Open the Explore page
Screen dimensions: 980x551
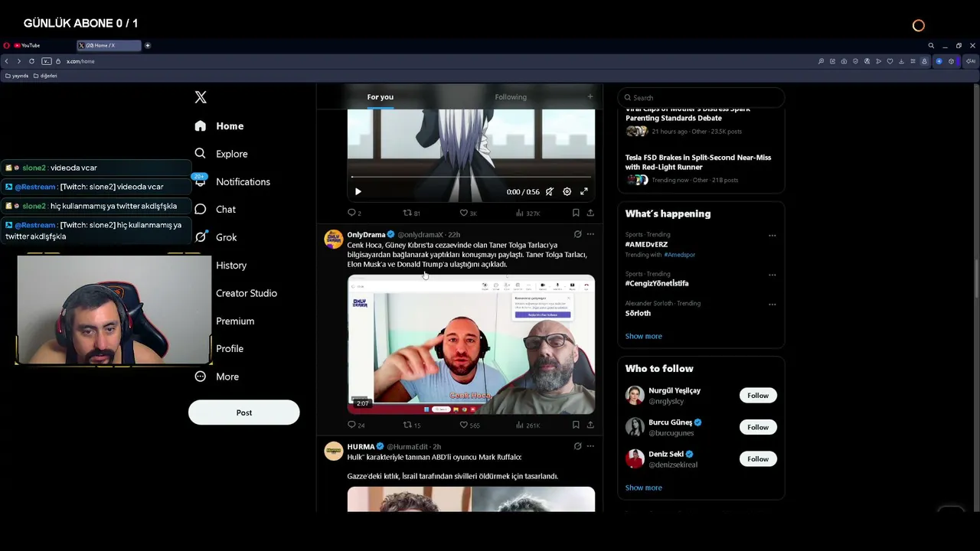point(220,154)
